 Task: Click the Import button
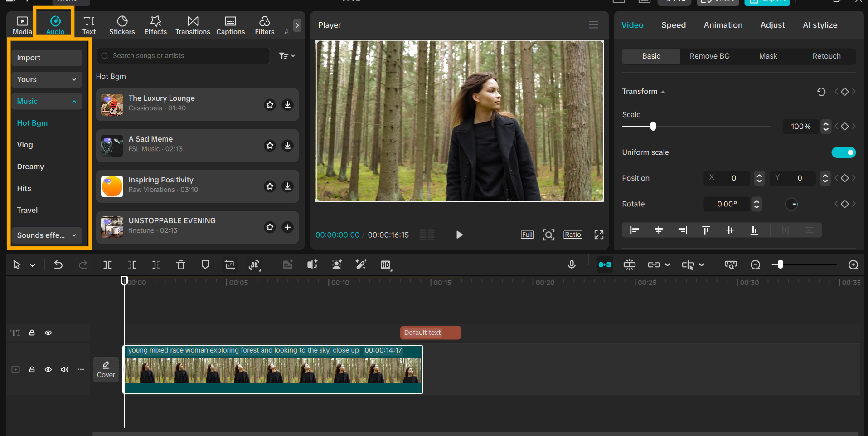47,58
